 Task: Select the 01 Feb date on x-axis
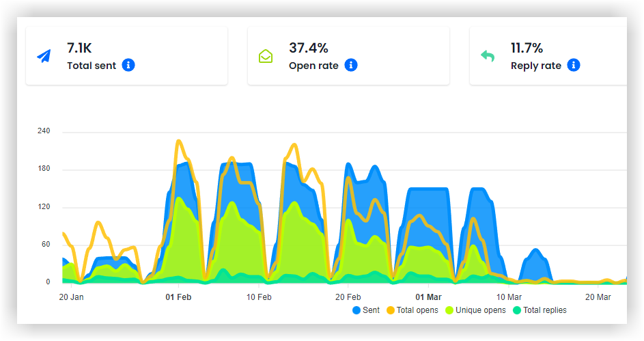[x=178, y=297]
